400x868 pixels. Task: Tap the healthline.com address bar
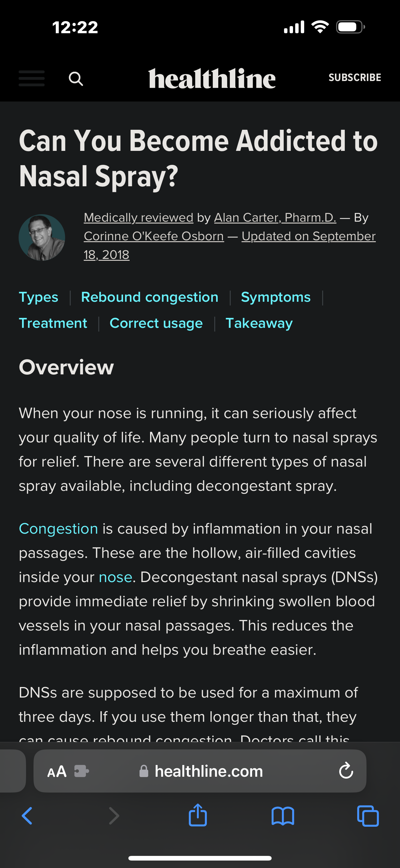(208, 771)
